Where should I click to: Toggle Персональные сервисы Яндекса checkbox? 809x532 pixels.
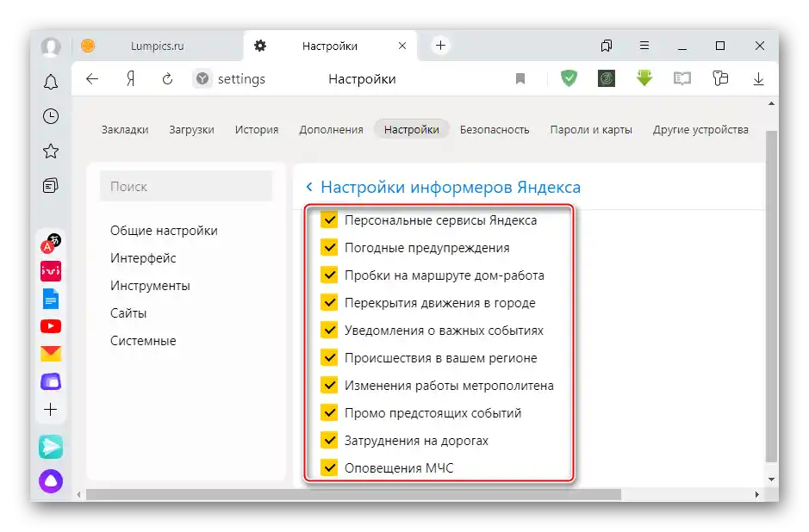coord(330,220)
